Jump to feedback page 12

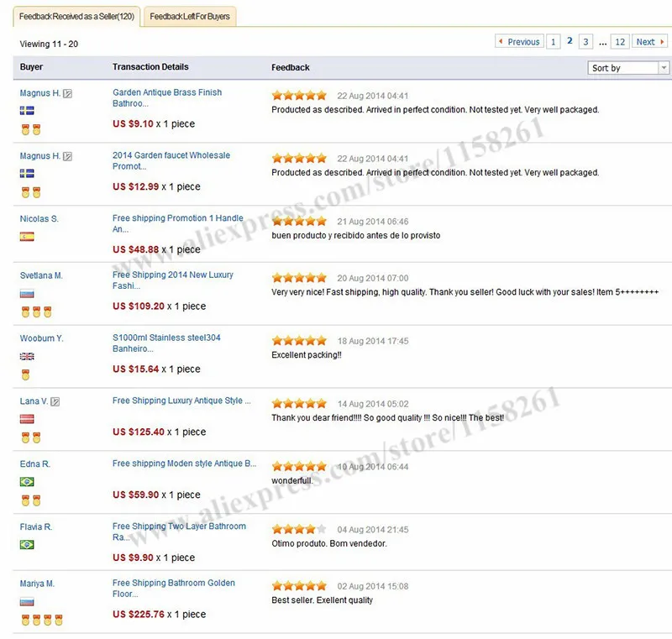pos(620,41)
